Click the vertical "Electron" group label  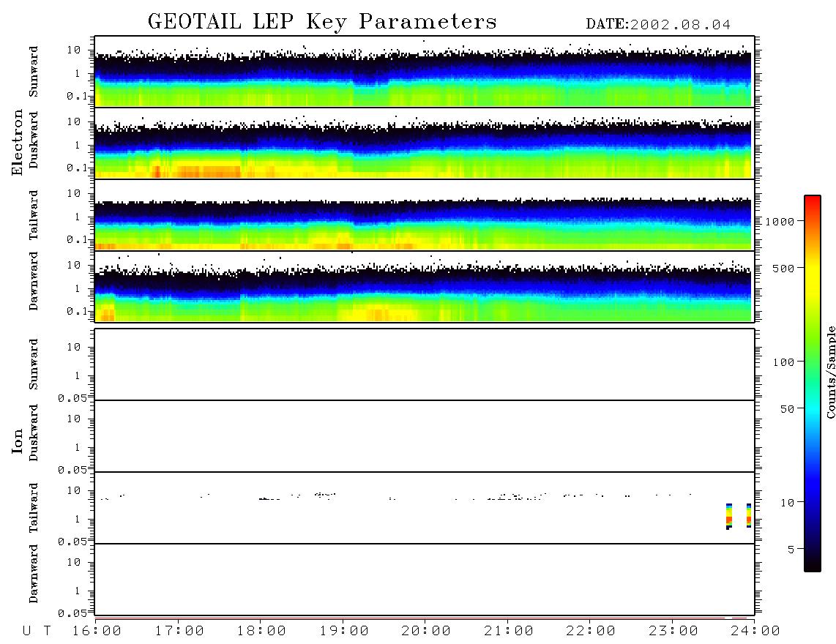pos(17,142)
